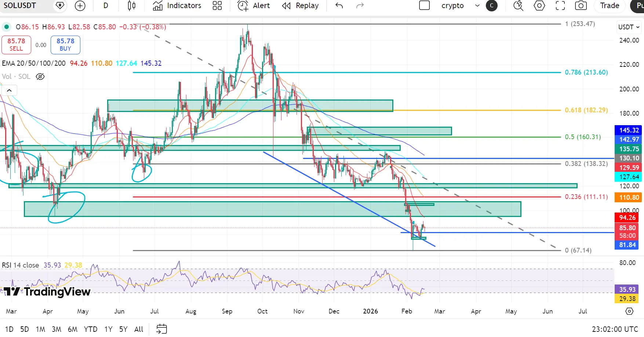Set the time range to 1D
This screenshot has width=644, height=337.
coord(9,329)
